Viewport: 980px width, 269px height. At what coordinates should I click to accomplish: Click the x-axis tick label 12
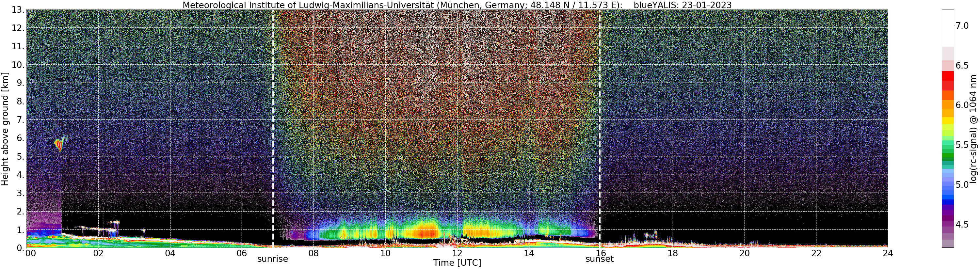457,253
